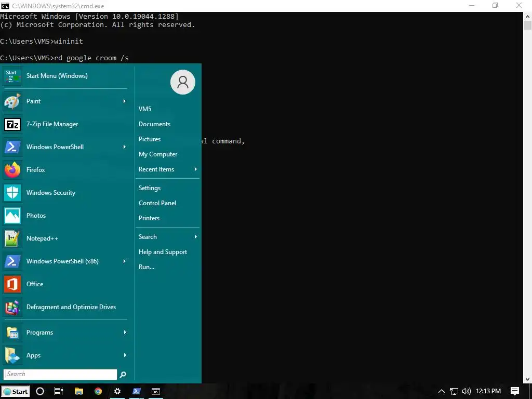Open Pictures from the start menu
This screenshot has width=532, height=399.
(x=150, y=139)
